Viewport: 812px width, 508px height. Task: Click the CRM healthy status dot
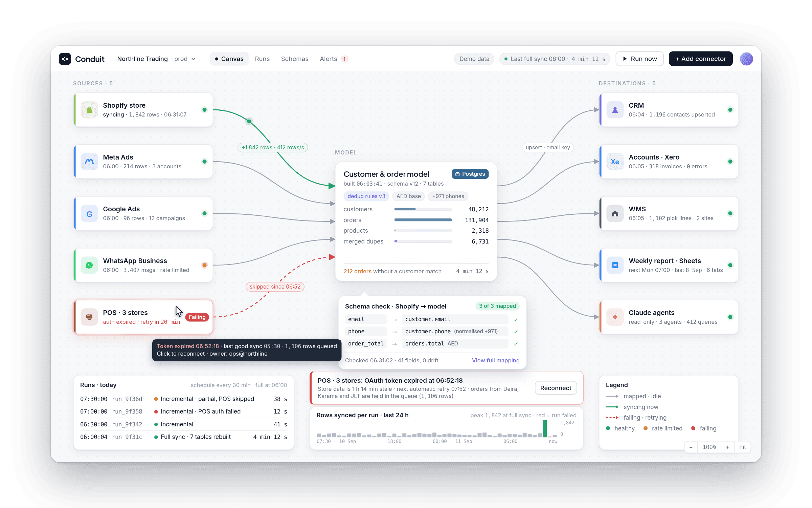pyautogui.click(x=730, y=110)
